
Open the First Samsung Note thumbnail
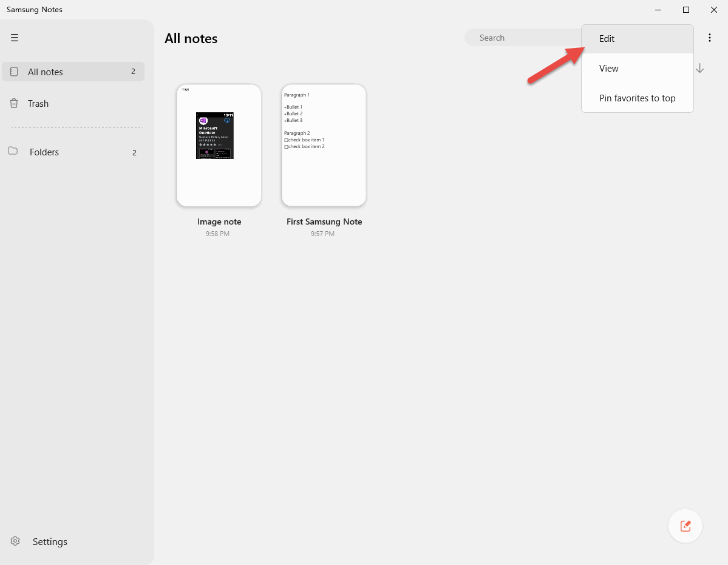pyautogui.click(x=324, y=145)
